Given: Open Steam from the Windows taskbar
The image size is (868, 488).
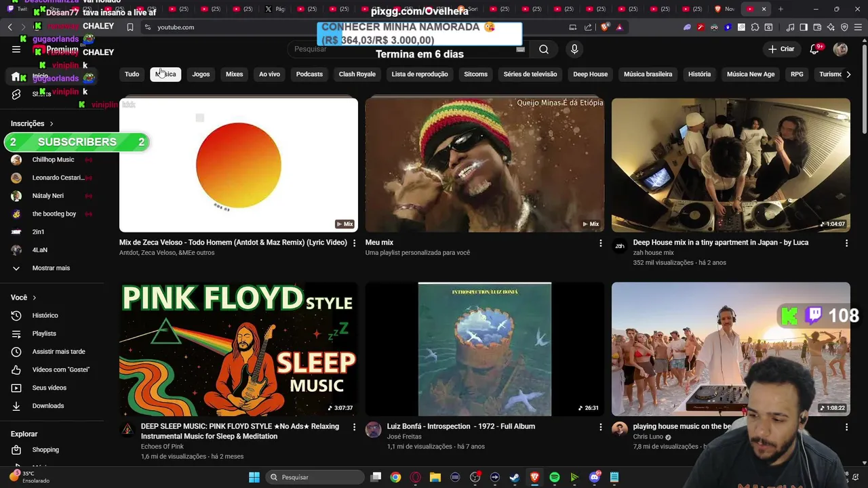Looking at the screenshot, I should (x=515, y=477).
